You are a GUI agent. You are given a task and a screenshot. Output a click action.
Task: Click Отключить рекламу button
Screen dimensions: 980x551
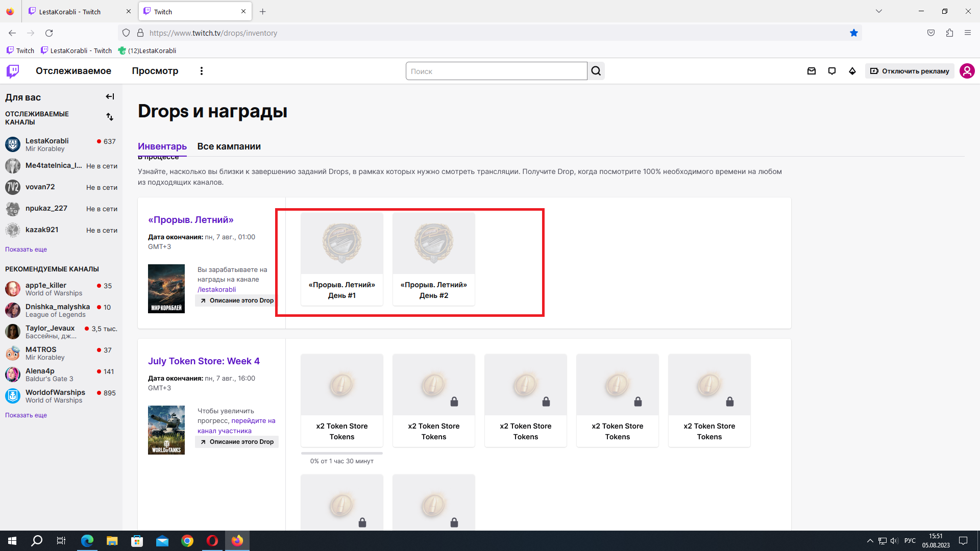point(910,71)
